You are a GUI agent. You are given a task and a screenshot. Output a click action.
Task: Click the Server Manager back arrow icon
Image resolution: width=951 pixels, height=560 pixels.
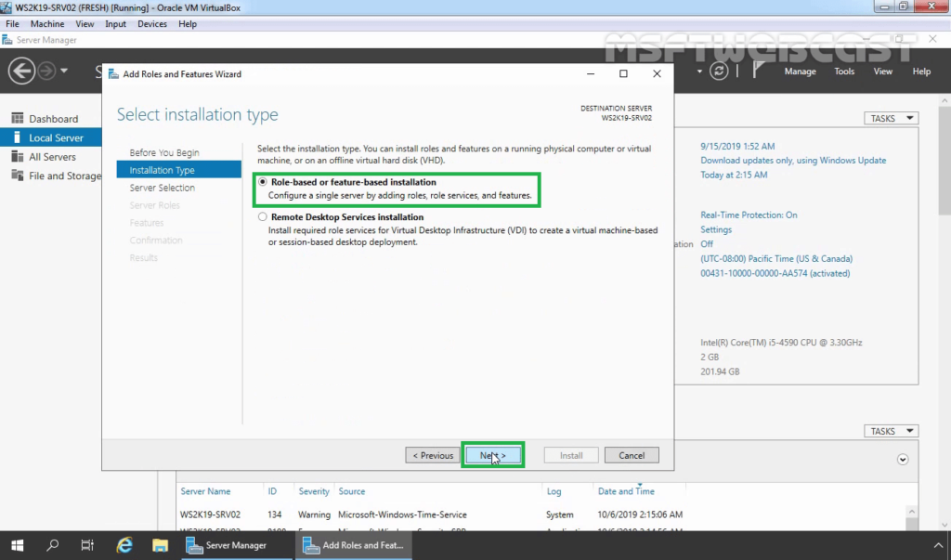(21, 71)
